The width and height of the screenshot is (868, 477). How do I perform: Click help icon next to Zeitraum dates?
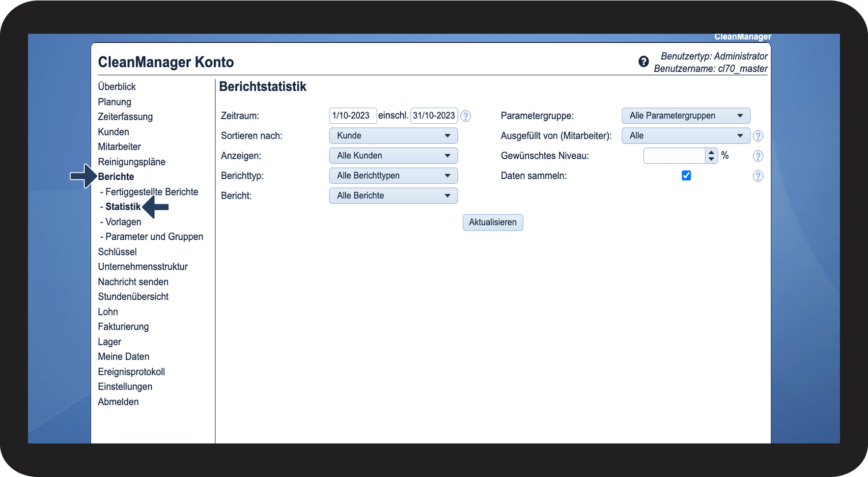tap(466, 116)
